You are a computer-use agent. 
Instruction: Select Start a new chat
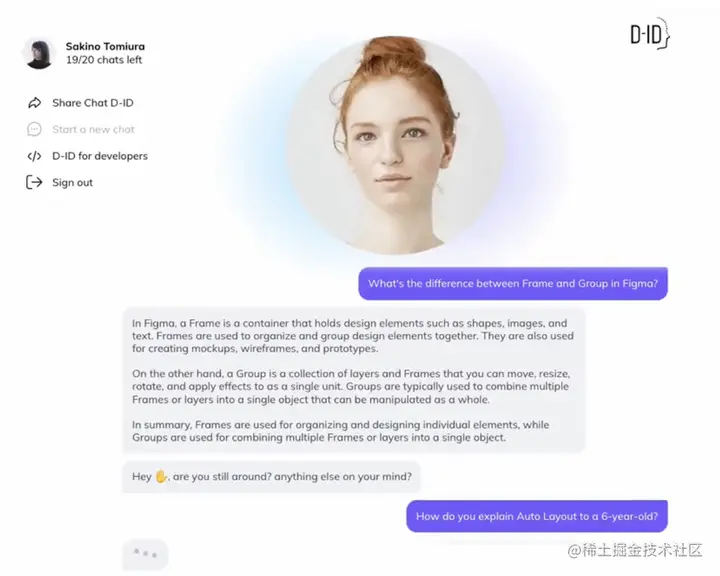click(93, 130)
